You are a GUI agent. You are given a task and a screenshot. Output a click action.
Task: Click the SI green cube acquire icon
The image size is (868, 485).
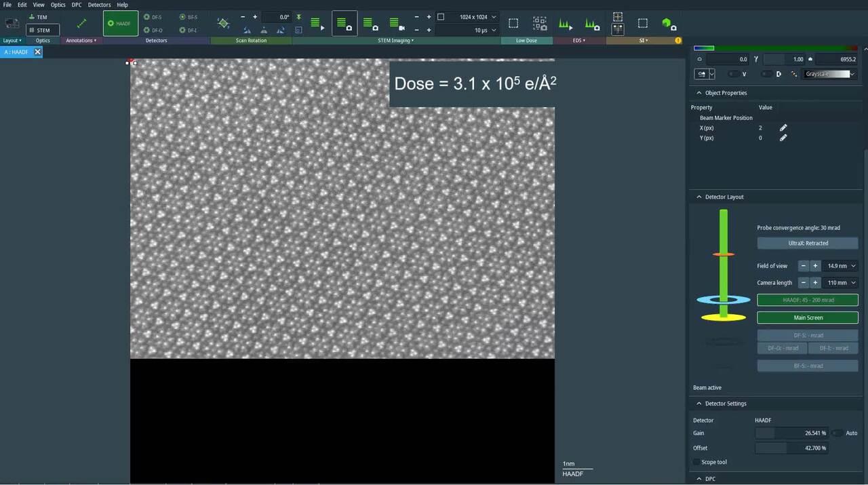(x=669, y=24)
